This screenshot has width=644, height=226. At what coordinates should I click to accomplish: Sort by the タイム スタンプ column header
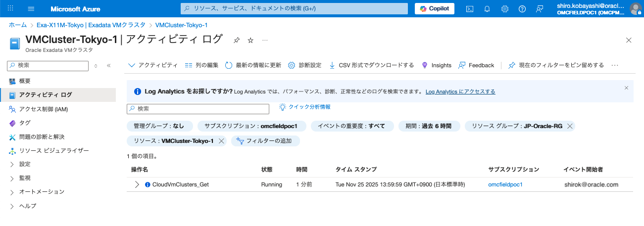point(356,170)
